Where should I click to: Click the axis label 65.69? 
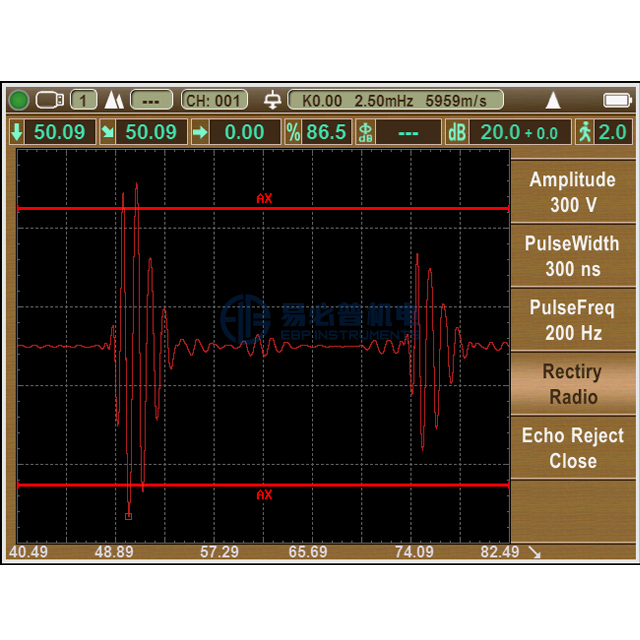(308, 552)
